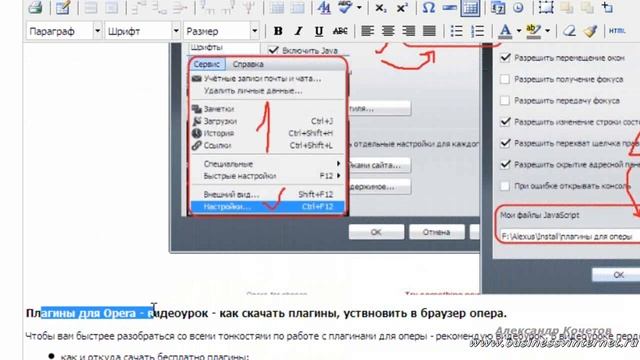Image resolution: width=640 pixels, height=360 pixels.
Task: Apply subscript formatting
Action: 380,7
